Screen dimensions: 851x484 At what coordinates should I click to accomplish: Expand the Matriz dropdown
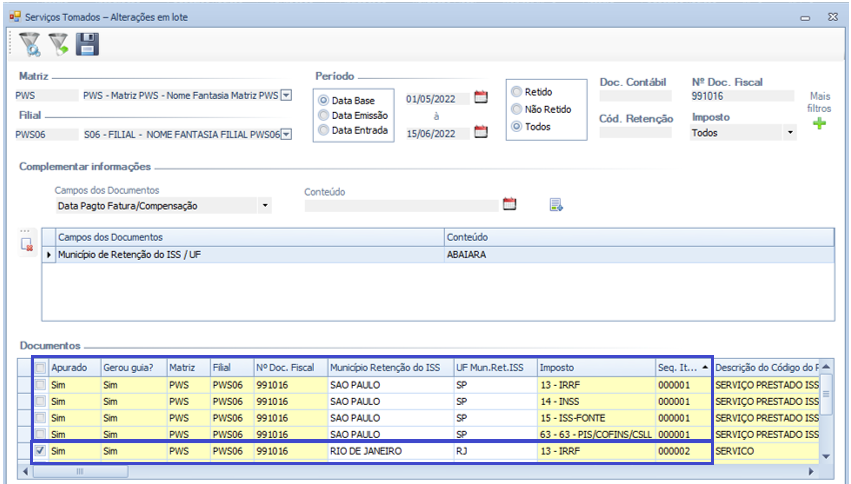[286, 96]
